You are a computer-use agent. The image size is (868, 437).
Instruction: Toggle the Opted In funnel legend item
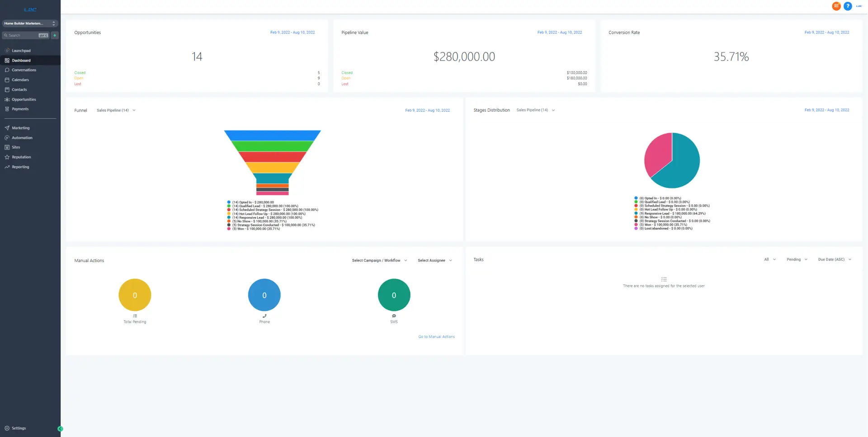click(253, 202)
